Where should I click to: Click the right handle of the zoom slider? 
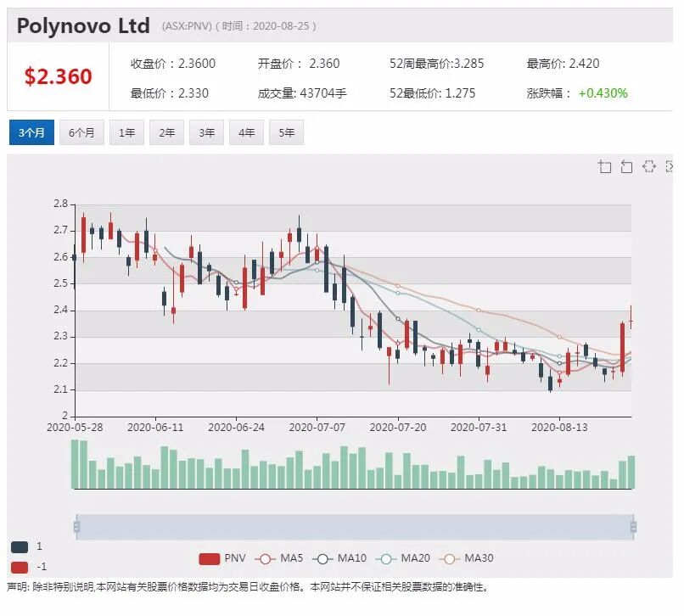pyautogui.click(x=633, y=527)
